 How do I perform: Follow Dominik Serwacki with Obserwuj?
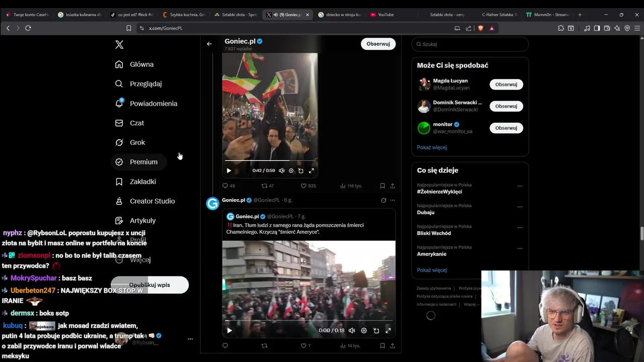506,106
